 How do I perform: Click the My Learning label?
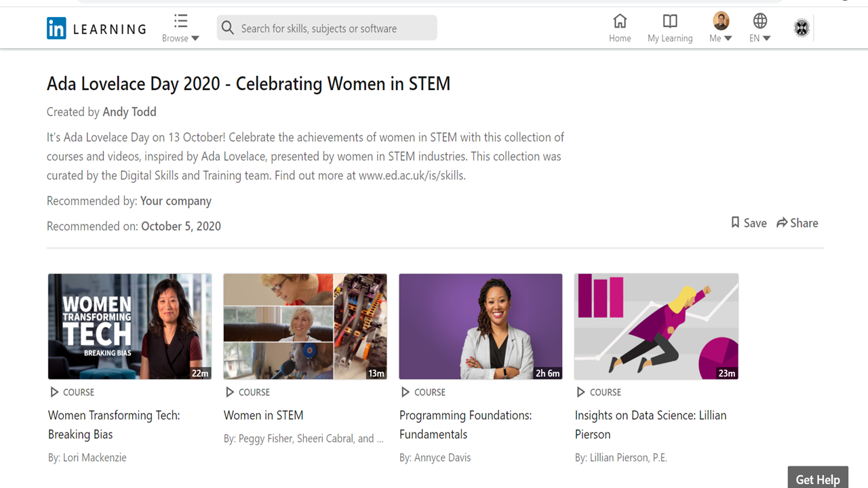tap(670, 39)
